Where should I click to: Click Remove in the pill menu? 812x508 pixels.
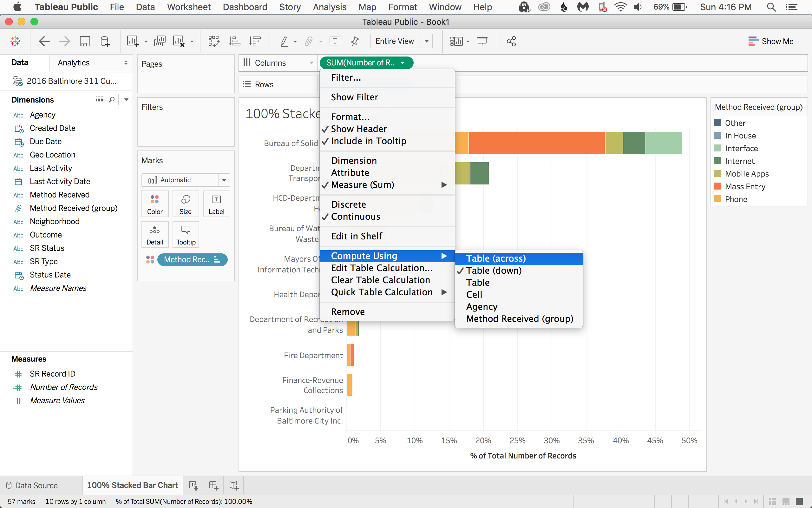[387, 312]
